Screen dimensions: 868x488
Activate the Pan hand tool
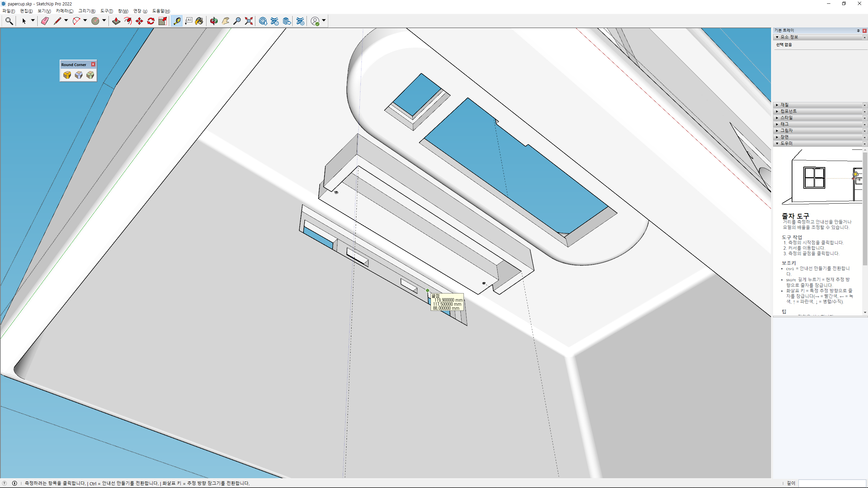tap(225, 21)
